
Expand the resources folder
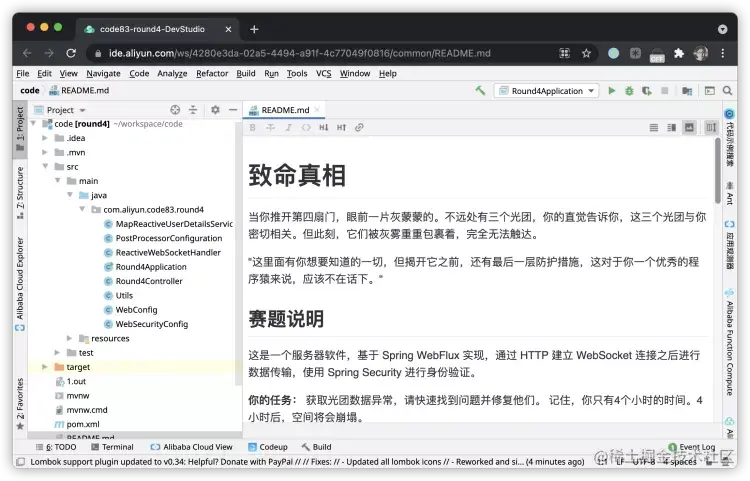click(x=69, y=338)
